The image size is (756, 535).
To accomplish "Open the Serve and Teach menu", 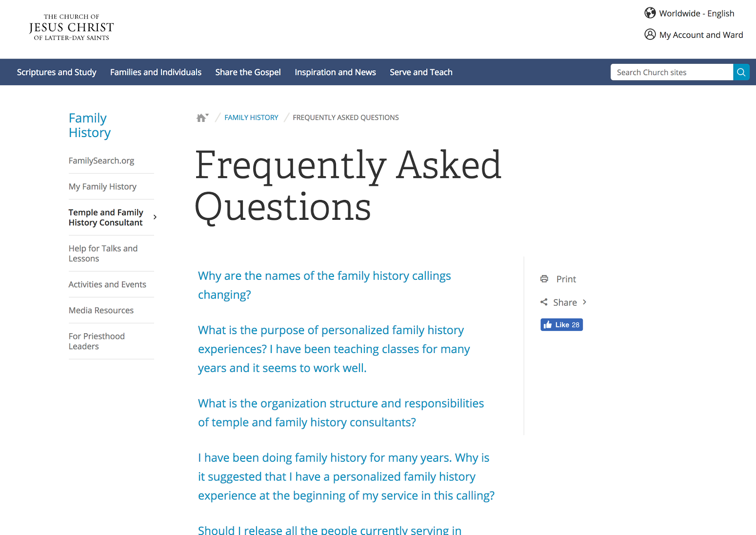I will (421, 72).
